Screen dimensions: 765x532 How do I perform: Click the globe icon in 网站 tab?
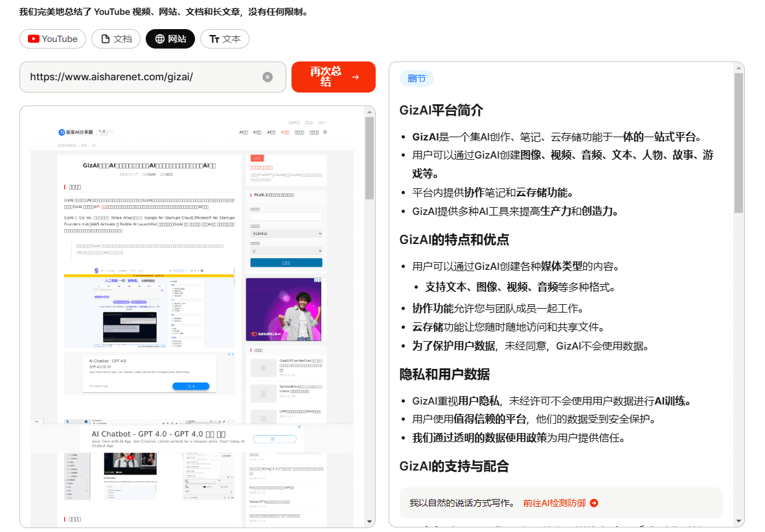pos(160,39)
